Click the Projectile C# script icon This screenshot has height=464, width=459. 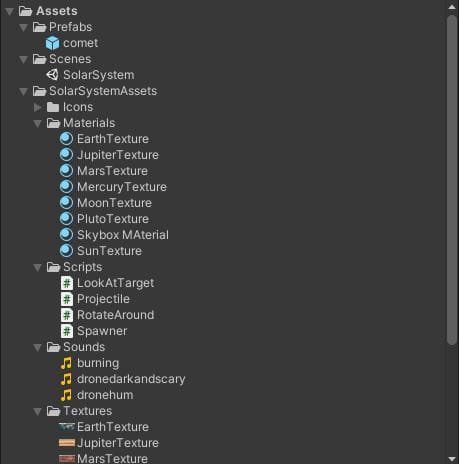tap(67, 299)
